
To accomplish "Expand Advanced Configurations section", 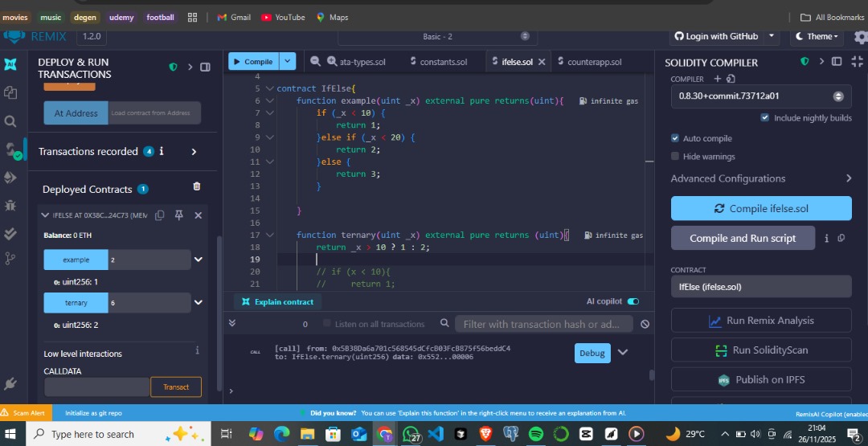I will point(760,178).
